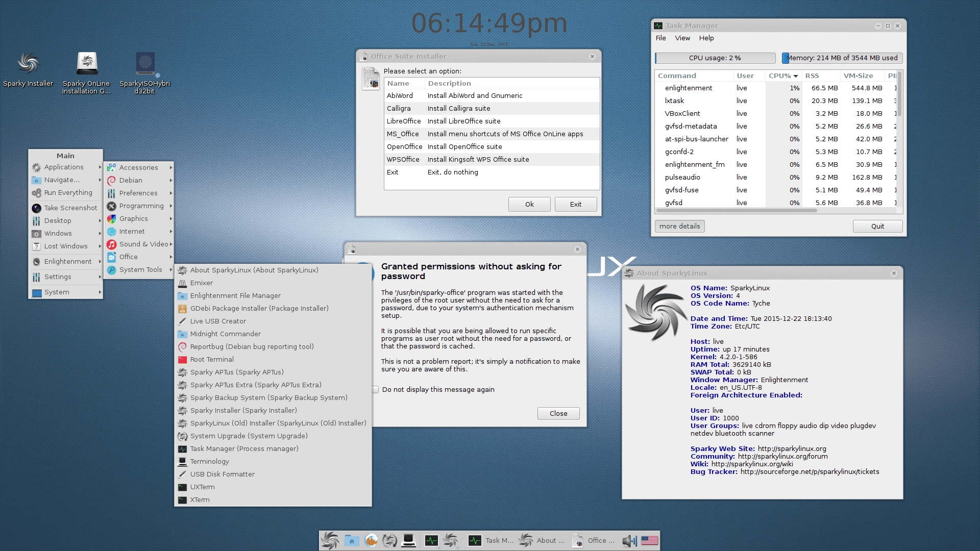Open Live USB Creator menu entry
The width and height of the screenshot is (980, 551).
tap(273, 321)
